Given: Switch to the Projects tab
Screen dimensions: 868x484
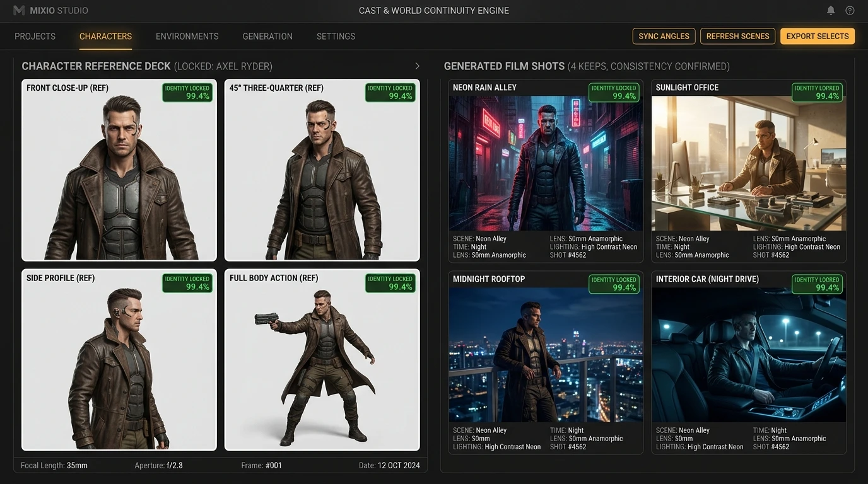Looking at the screenshot, I should pyautogui.click(x=35, y=37).
